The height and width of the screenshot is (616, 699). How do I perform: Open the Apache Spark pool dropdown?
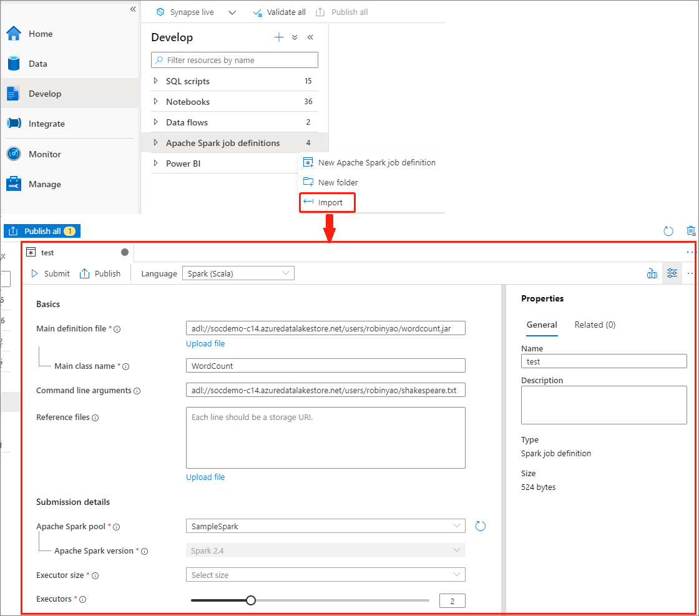click(325, 526)
